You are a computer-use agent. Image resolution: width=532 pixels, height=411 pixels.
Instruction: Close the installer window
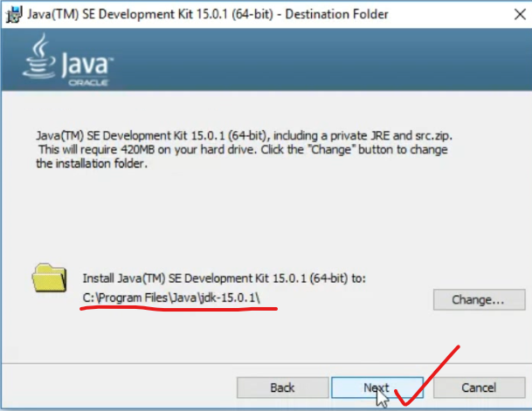(520, 14)
